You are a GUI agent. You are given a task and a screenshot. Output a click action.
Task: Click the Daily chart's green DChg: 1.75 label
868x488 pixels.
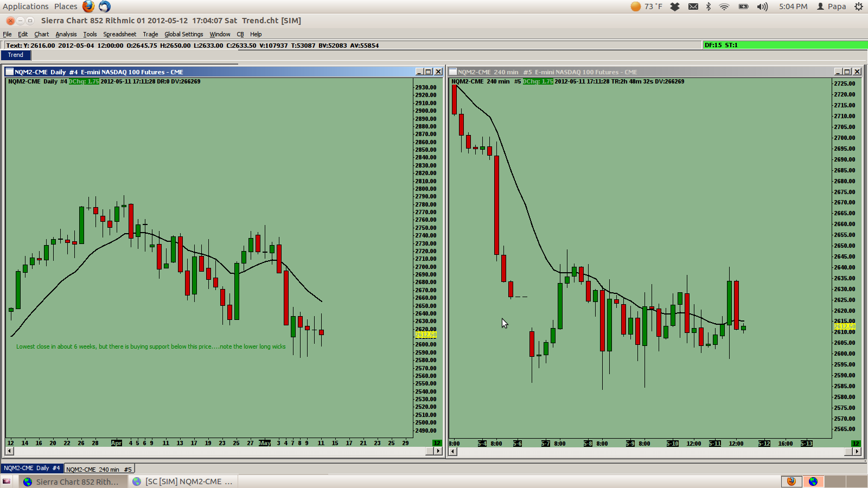point(84,81)
